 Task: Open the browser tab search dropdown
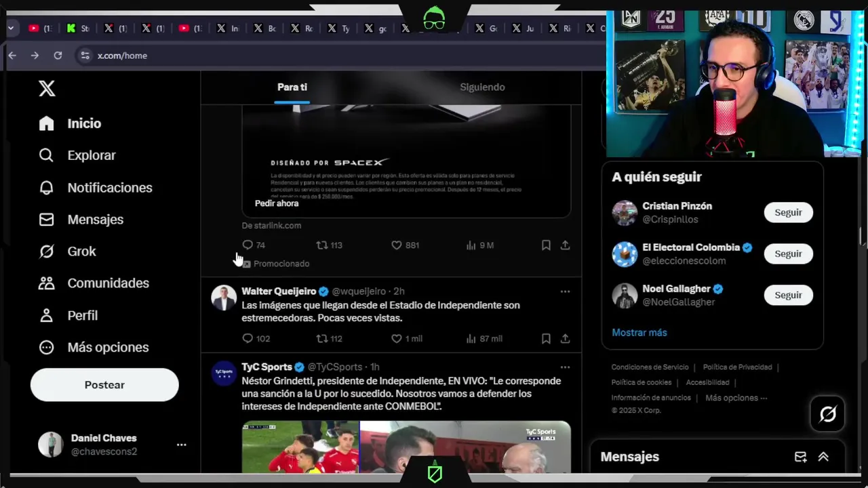tap(10, 28)
